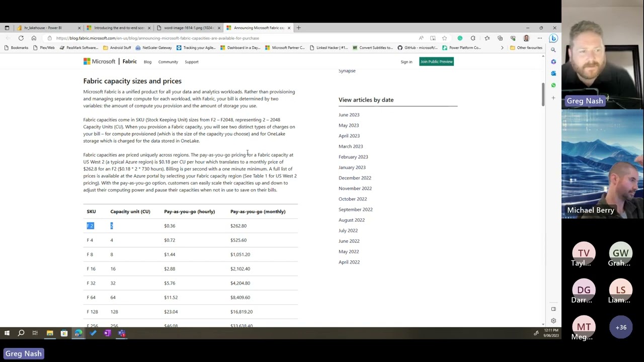Open Task View on the taskbar
This screenshot has height=362, width=644.
[x=35, y=333]
